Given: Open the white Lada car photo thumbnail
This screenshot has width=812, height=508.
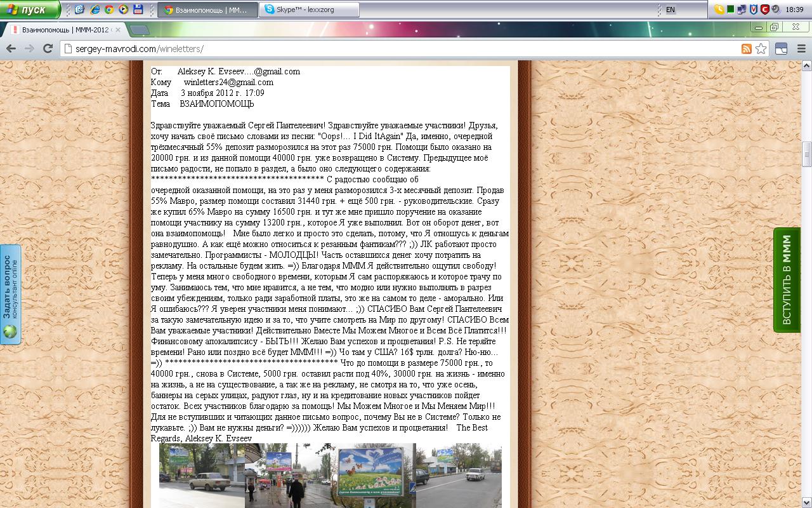Looking at the screenshot, I should [x=202, y=476].
